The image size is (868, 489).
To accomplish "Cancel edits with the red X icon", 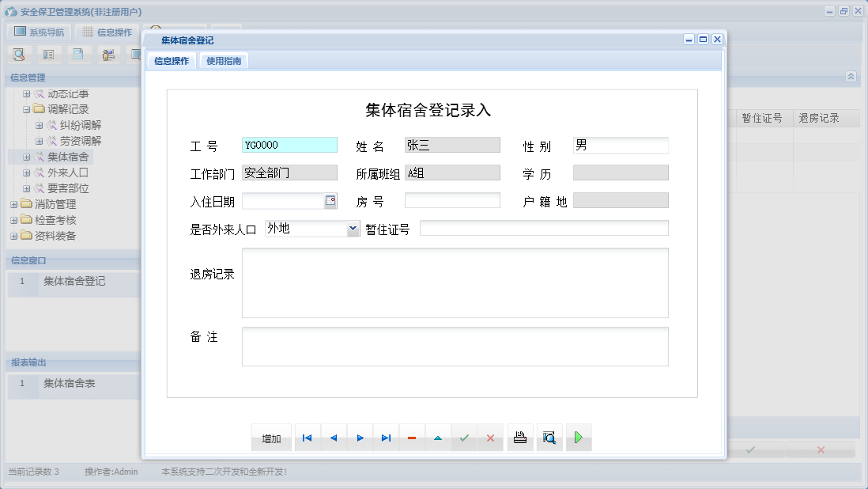I will (491, 436).
